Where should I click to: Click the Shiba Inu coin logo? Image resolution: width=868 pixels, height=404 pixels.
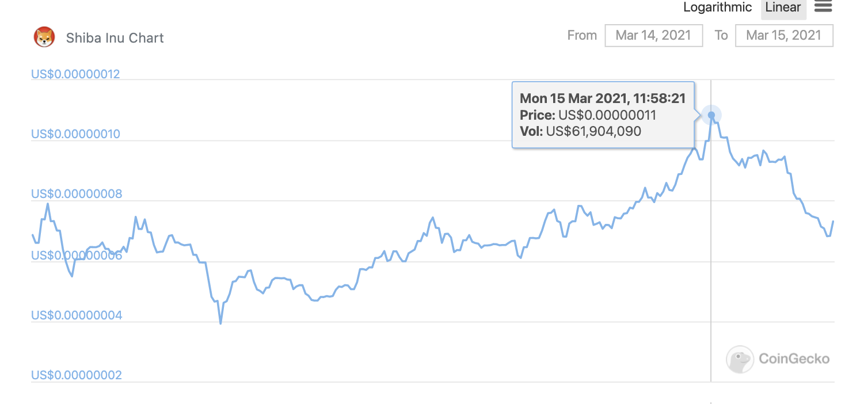pyautogui.click(x=44, y=37)
